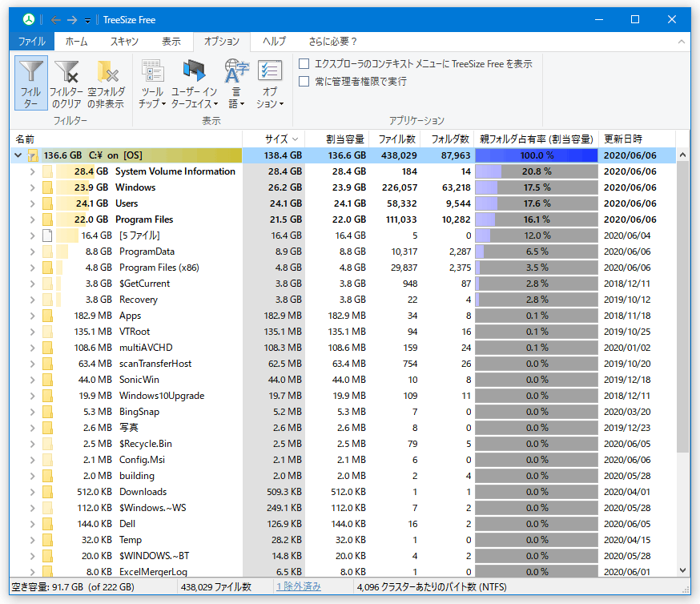Select the オプション tab
Viewport: 700px width, 604px height.
pyautogui.click(x=222, y=42)
